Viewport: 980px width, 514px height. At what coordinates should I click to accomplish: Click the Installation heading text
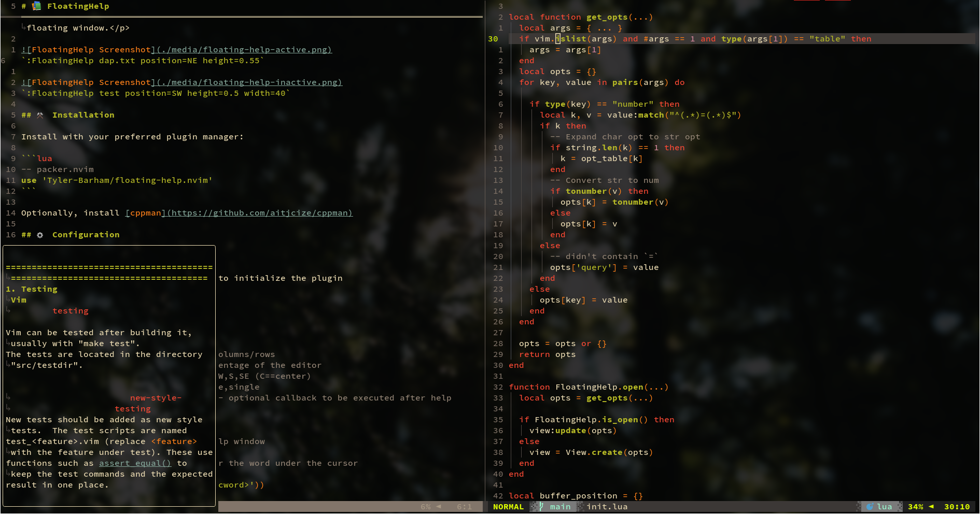(83, 115)
